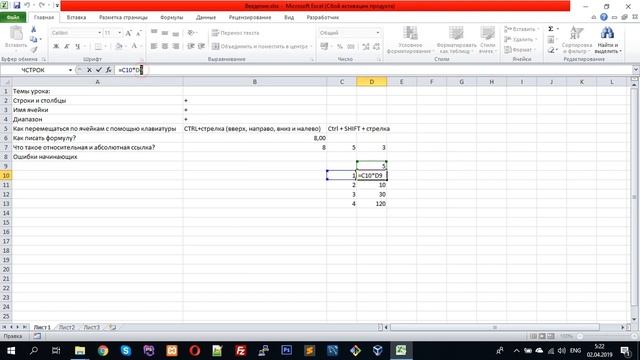Switch to the Формулы tab

171,18
